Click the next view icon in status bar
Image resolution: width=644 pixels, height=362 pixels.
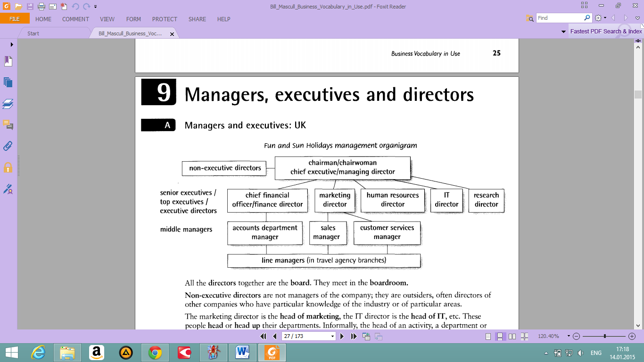pyautogui.click(x=378, y=337)
